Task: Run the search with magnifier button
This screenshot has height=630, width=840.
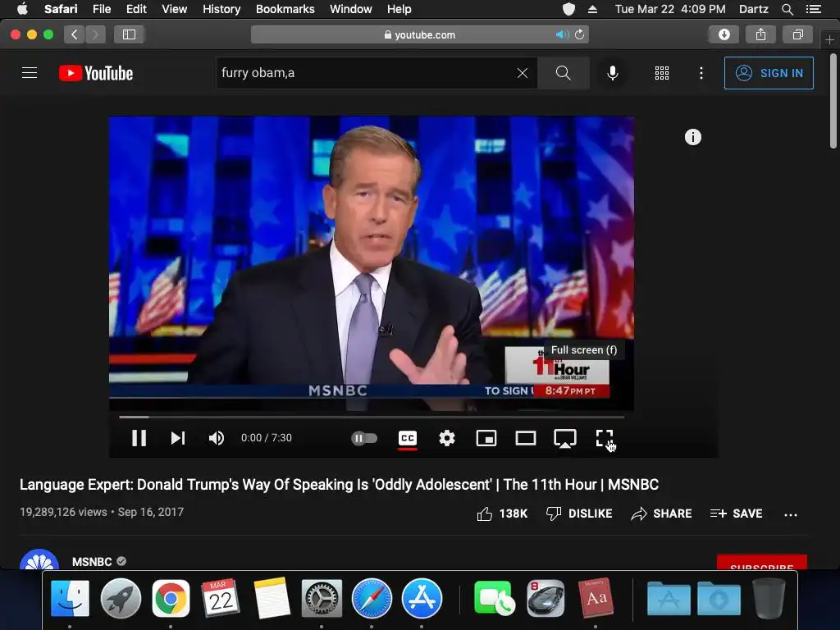Action: tap(563, 73)
